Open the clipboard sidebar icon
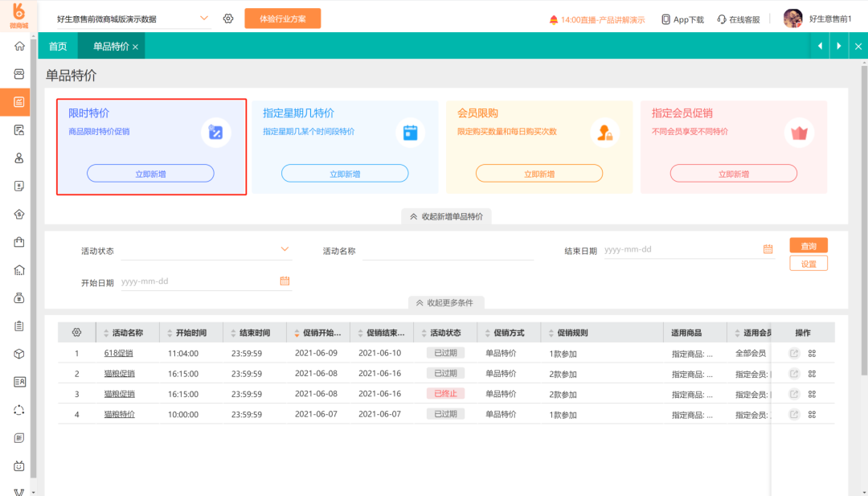 point(18,326)
